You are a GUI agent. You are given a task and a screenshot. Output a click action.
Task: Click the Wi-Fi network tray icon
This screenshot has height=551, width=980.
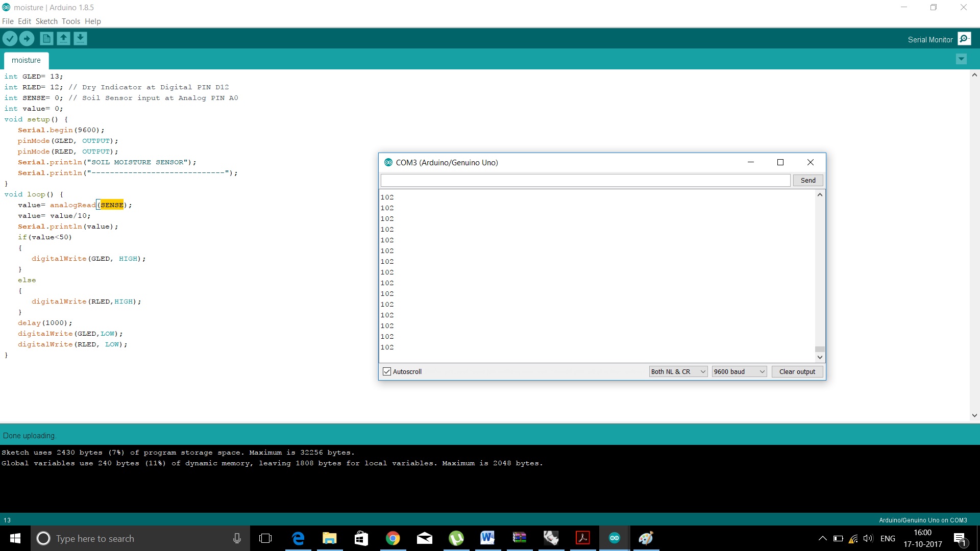pyautogui.click(x=853, y=538)
